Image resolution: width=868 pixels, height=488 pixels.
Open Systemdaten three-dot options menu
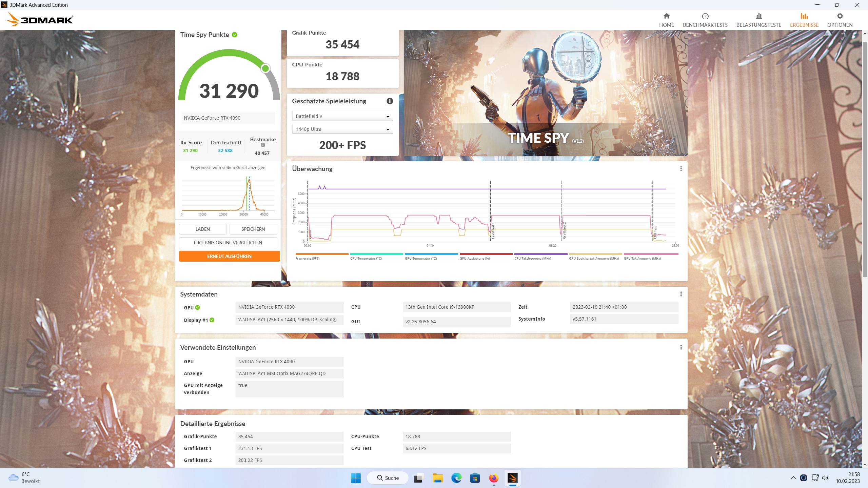point(681,294)
